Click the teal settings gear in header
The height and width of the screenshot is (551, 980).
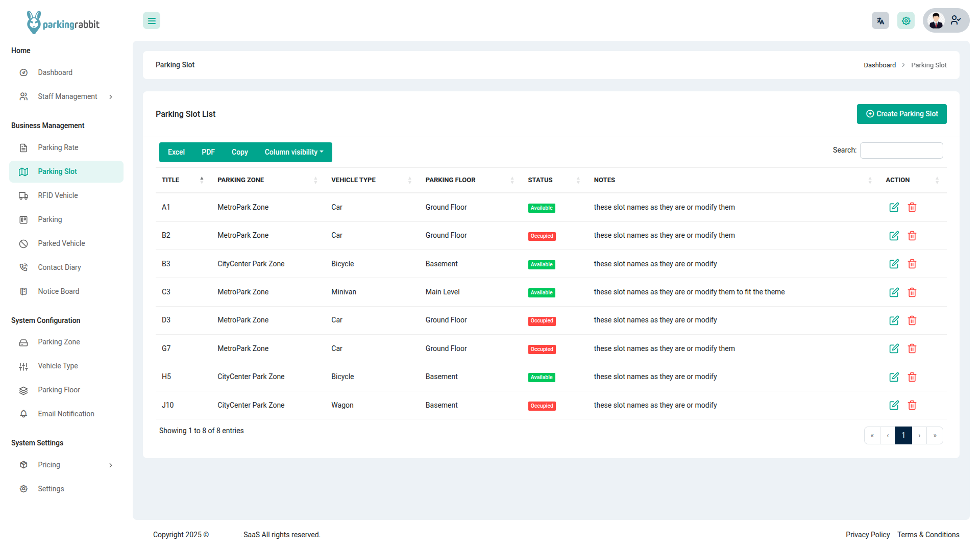click(x=906, y=21)
